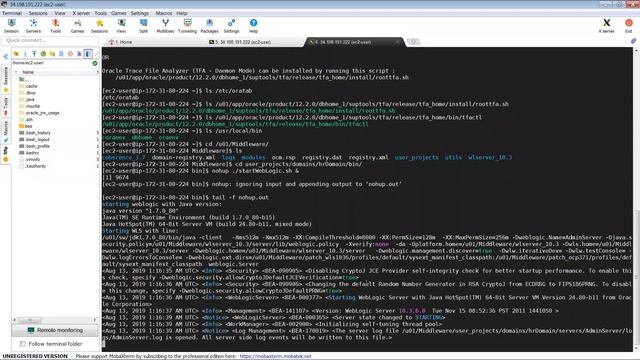Open a new tab with plus button

pyautogui.click(x=413, y=42)
